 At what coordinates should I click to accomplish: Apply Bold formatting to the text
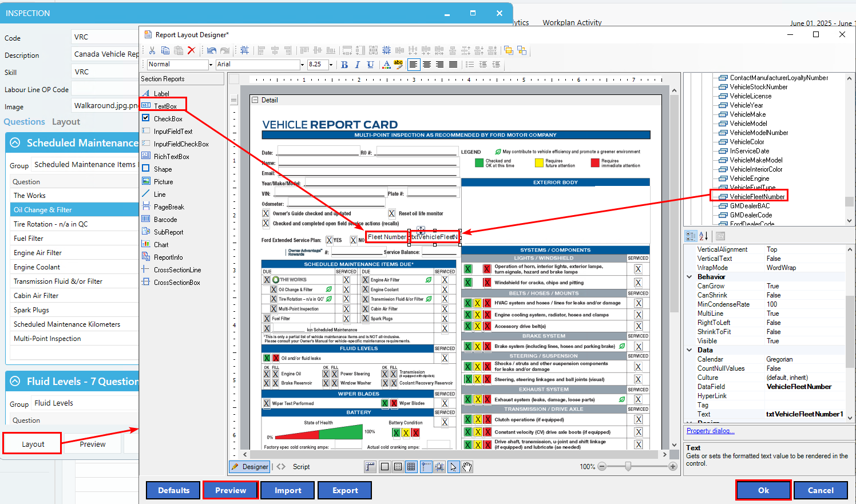tap(344, 65)
